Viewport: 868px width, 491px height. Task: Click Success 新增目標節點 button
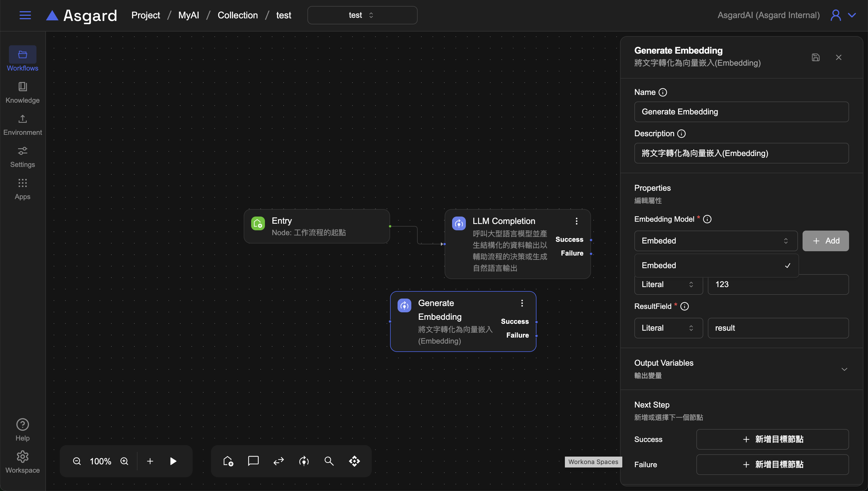(772, 439)
